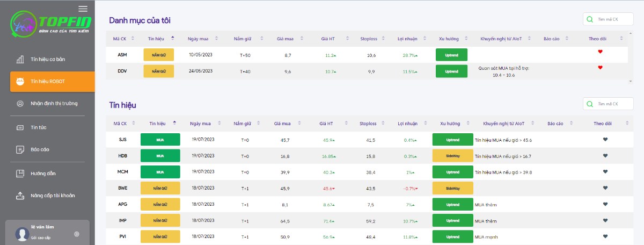This screenshot has width=644, height=245.
Task: Unfollow ASM via its red heart
Action: click(x=601, y=52)
